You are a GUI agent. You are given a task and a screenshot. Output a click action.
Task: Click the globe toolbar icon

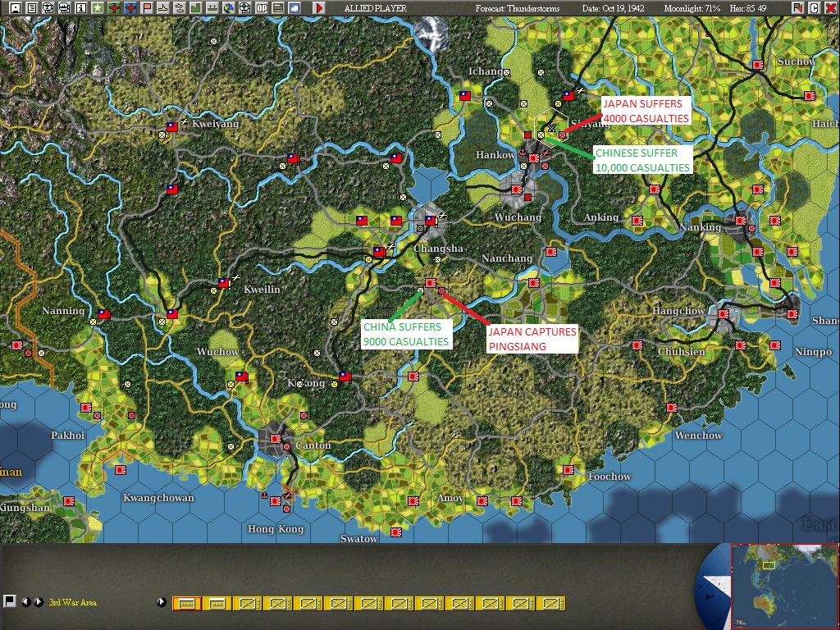point(229,8)
